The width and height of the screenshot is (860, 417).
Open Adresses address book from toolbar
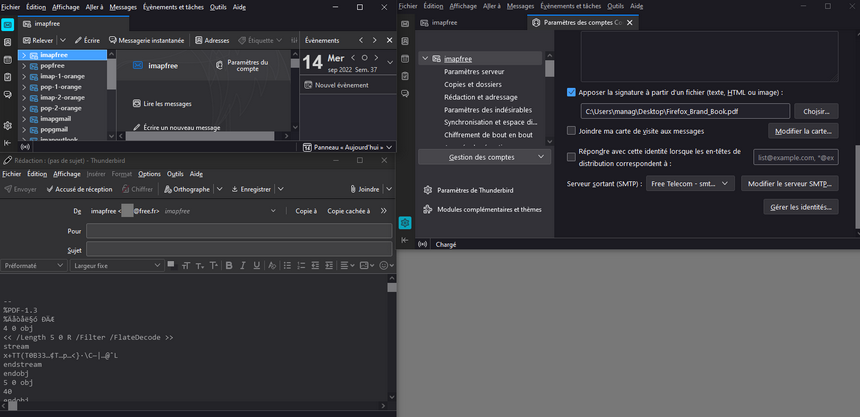(x=211, y=40)
